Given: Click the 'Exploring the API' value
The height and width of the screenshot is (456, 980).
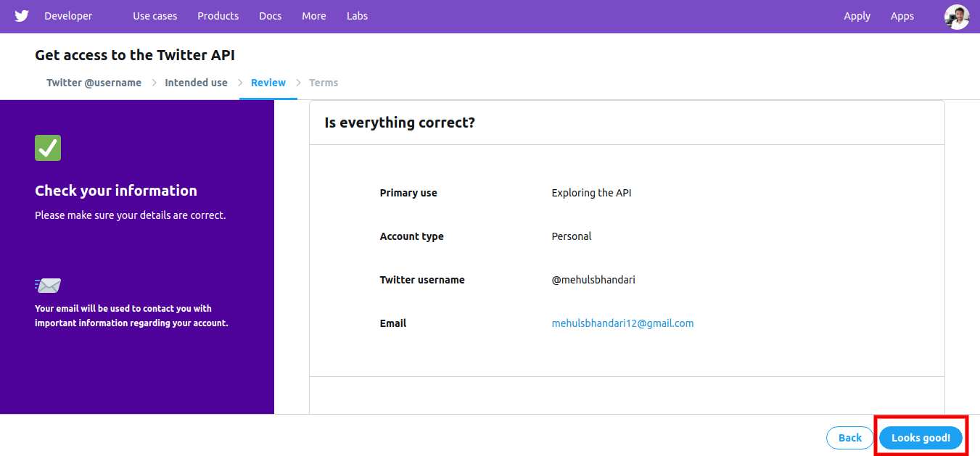Looking at the screenshot, I should click(591, 193).
